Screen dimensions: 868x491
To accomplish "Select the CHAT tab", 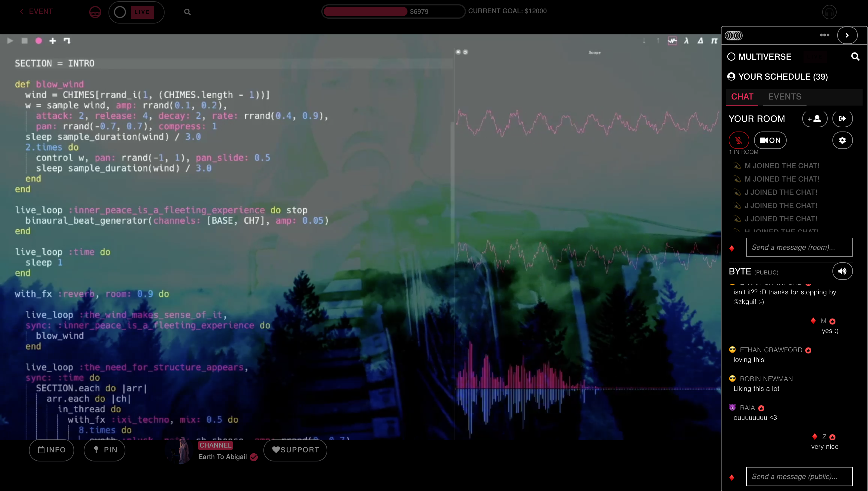I will pyautogui.click(x=742, y=97).
